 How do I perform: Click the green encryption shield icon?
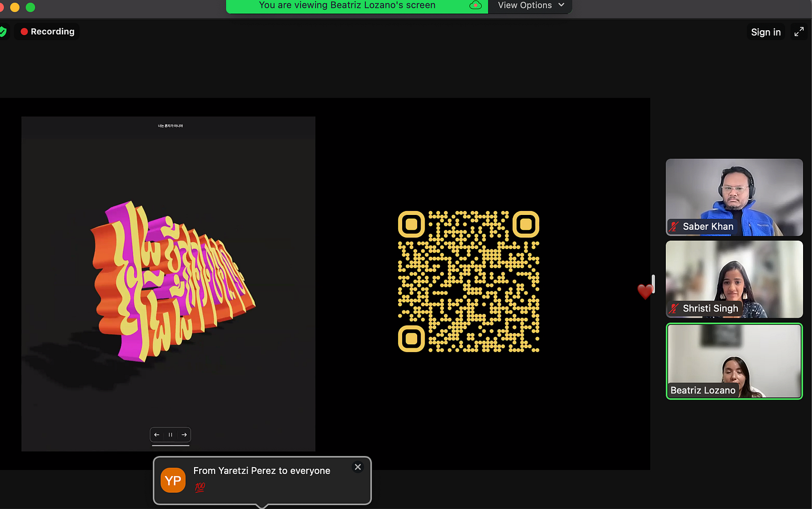pyautogui.click(x=3, y=32)
